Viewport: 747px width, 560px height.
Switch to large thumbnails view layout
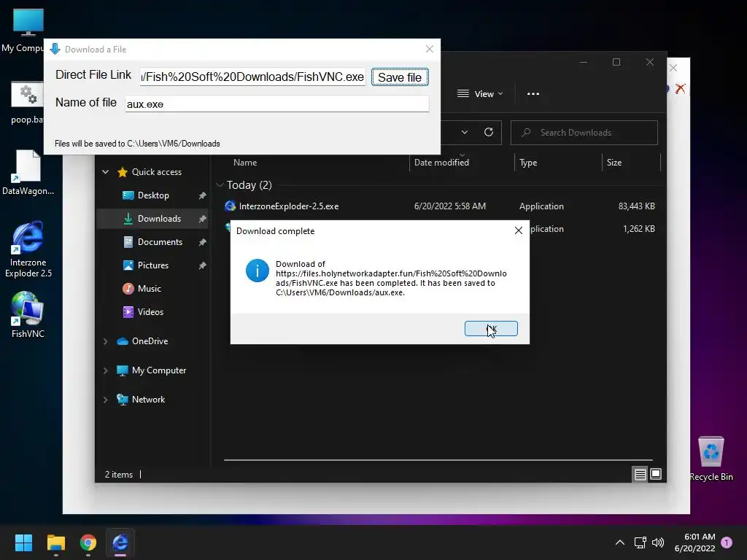tap(656, 474)
